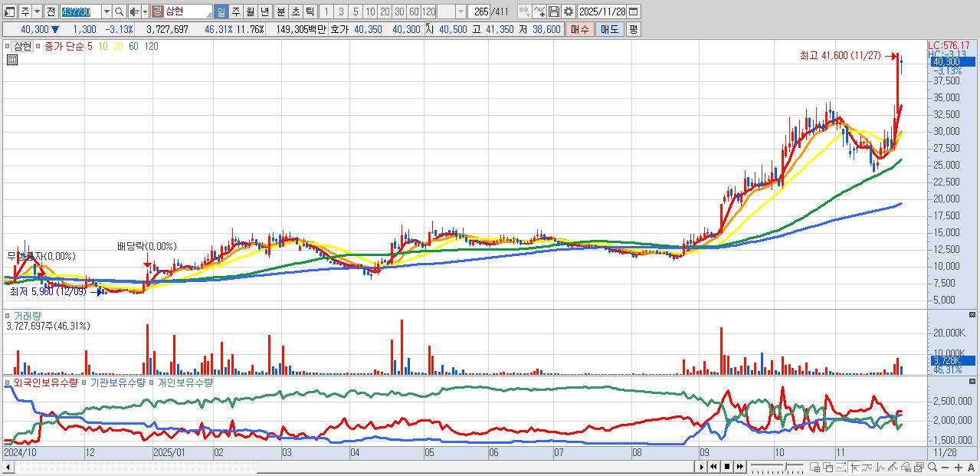Screen dimensions: 980x476
Task: Select the 틱 (tick) period toggle
Action: coord(310,11)
